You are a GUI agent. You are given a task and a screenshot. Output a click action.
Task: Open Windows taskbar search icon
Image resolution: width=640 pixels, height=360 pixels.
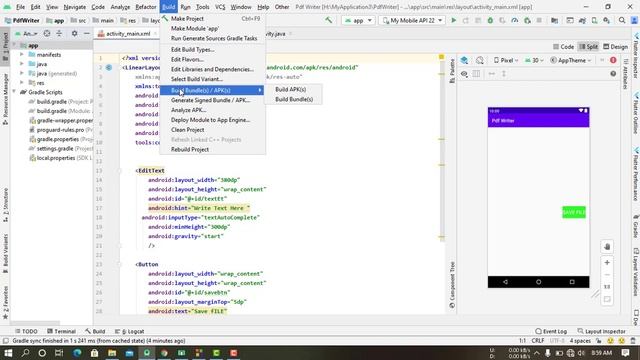pos(25,353)
